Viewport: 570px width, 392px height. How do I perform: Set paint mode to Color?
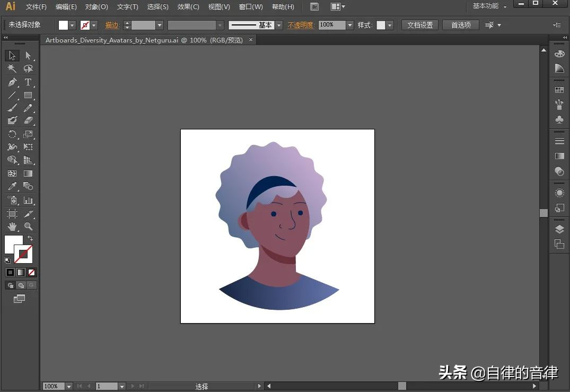pos(11,272)
